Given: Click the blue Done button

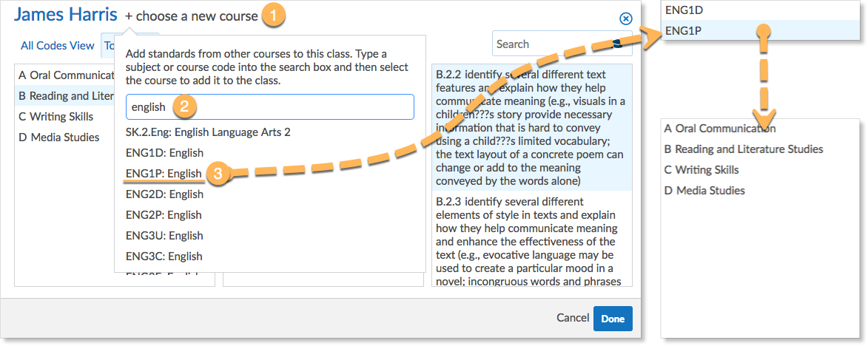Looking at the screenshot, I should pos(613,319).
